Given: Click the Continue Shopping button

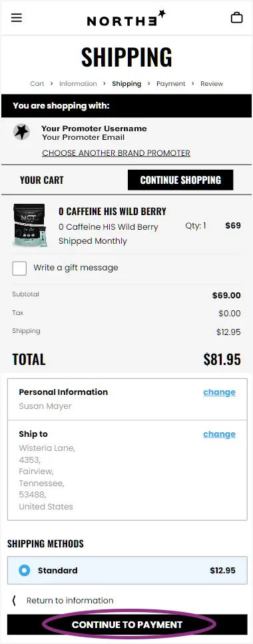Looking at the screenshot, I should click(x=180, y=180).
